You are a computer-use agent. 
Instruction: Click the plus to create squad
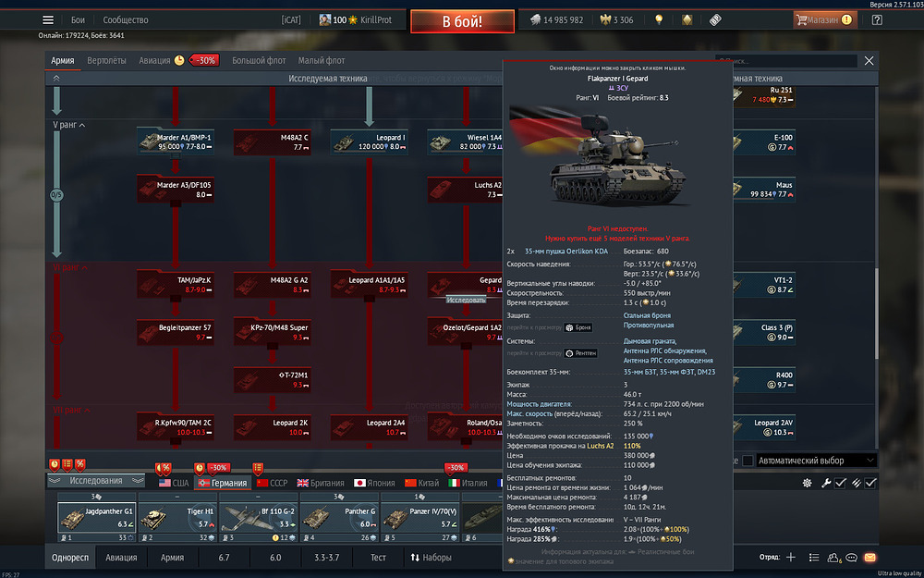coord(791,558)
